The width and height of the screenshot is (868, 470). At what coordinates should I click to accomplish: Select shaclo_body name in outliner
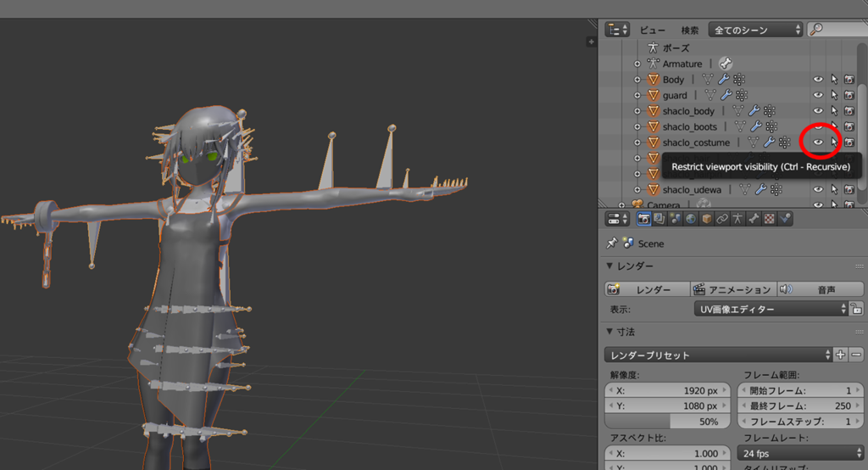tap(688, 111)
